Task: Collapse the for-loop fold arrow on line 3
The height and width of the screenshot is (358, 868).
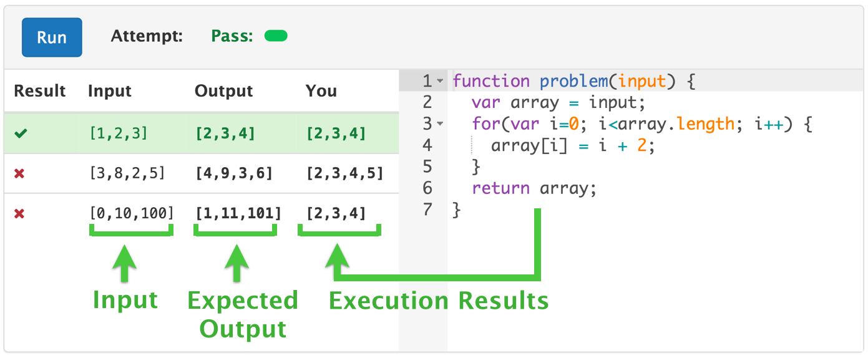Action: click(x=440, y=124)
